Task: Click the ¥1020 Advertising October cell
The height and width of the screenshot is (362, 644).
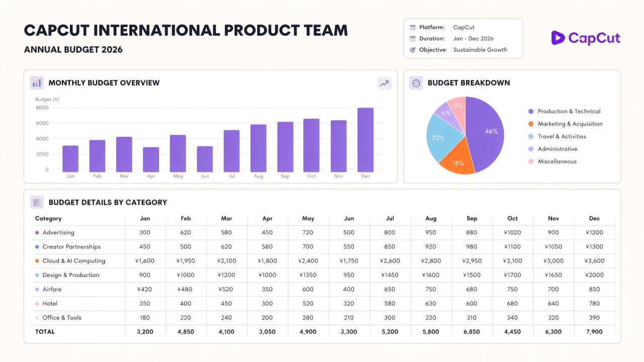Action: (513, 233)
